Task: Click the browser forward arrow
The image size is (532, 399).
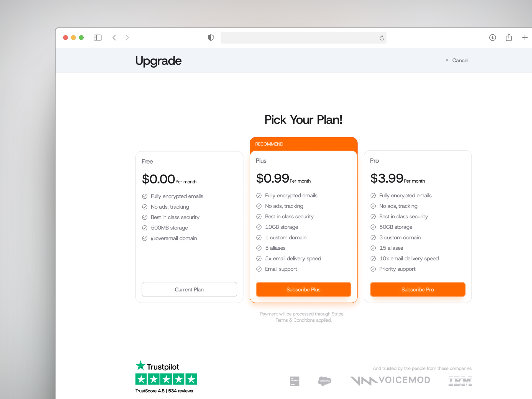Action: (127, 38)
